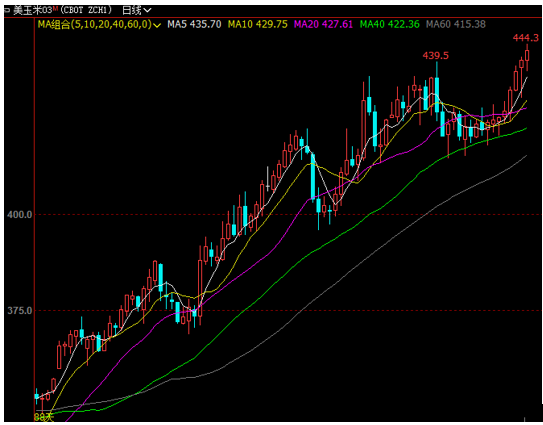The width and height of the screenshot is (543, 425).
Task: Click the 439.5 high price marker
Action: [435, 56]
